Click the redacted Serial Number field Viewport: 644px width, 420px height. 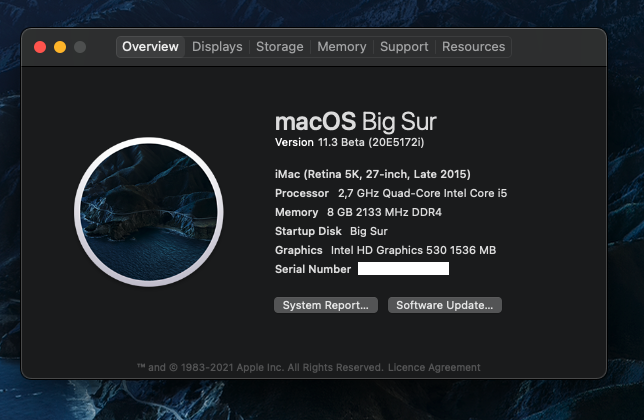click(403, 269)
